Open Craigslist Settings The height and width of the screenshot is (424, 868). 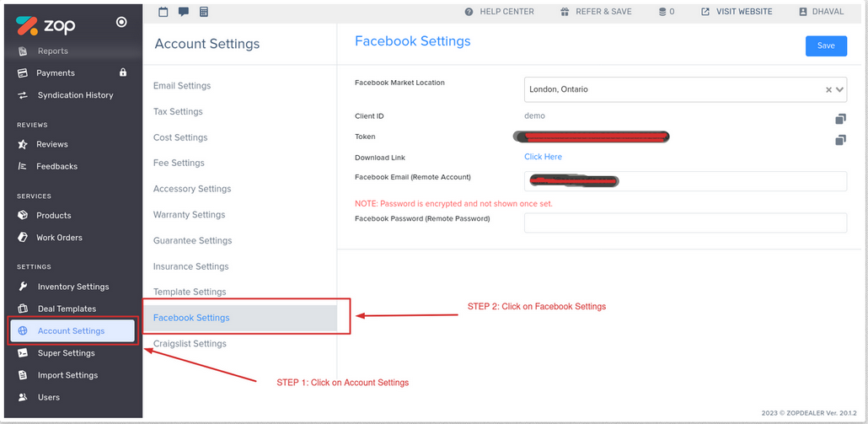pyautogui.click(x=190, y=344)
